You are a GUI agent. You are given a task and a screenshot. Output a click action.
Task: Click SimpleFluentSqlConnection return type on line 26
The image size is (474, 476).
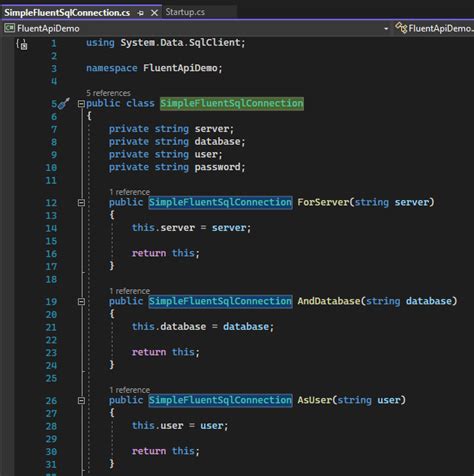(x=220, y=400)
